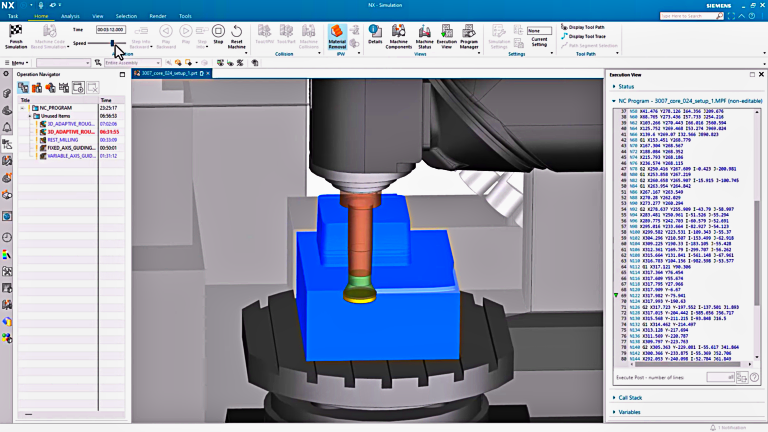The image size is (768, 432).
Task: Open the Tools ribbon tab
Action: (185, 16)
